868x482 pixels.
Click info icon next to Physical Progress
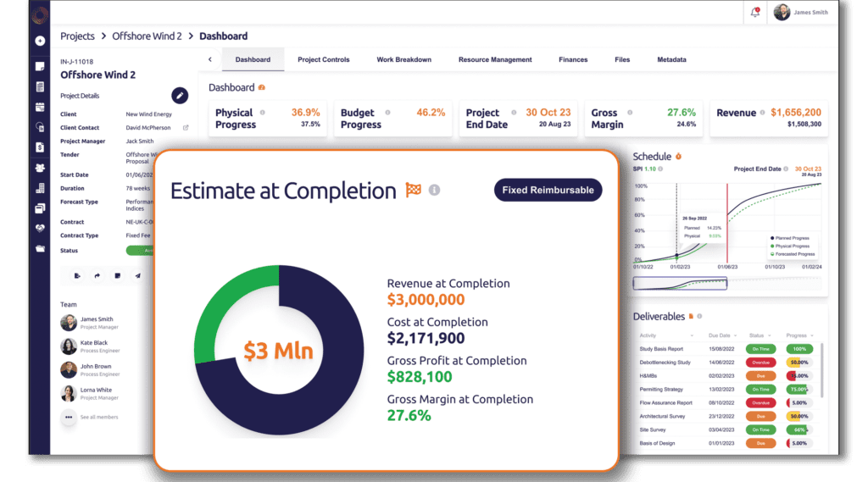pyautogui.click(x=262, y=113)
